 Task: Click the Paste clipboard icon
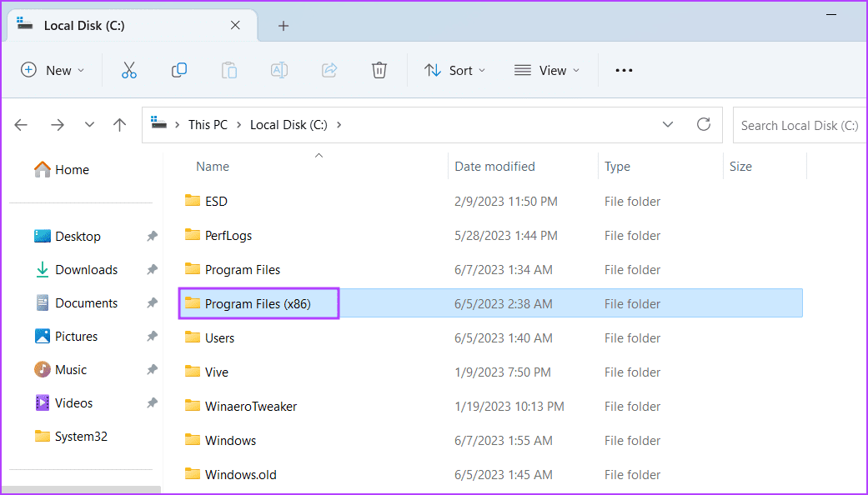(229, 70)
